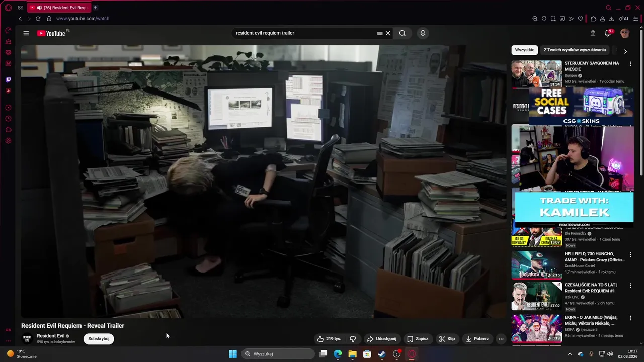Open Extensions cube in sidebar
The height and width of the screenshot is (362, 644).
pos(8,130)
